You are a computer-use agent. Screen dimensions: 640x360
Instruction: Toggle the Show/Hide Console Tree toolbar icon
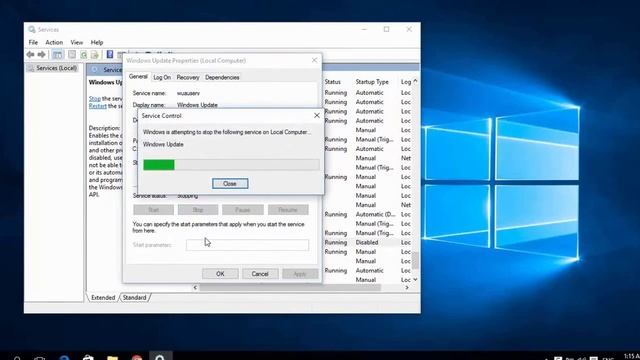pyautogui.click(x=58, y=54)
